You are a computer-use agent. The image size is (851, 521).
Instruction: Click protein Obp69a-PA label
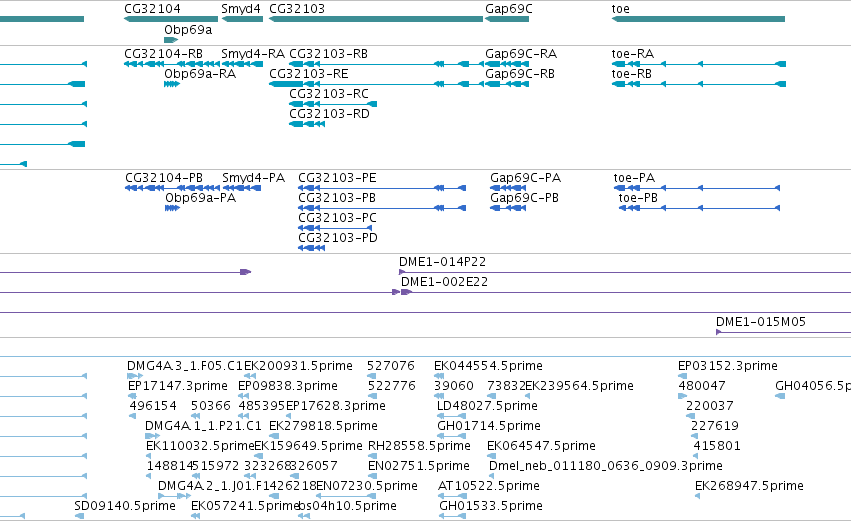200,198
